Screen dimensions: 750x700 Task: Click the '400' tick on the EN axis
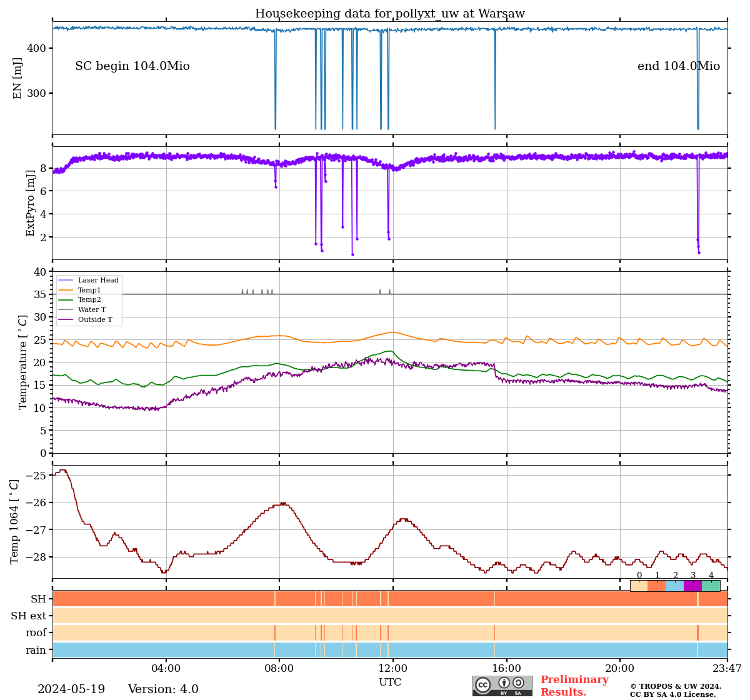click(36, 48)
